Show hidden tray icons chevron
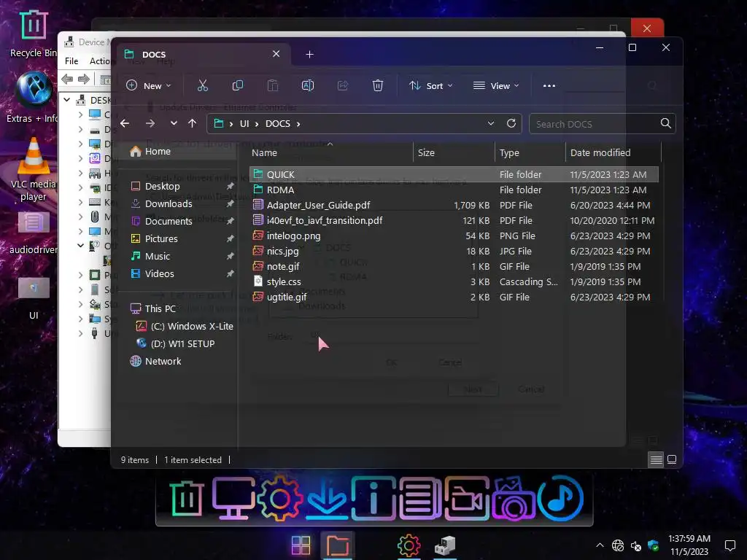Image resolution: width=747 pixels, height=560 pixels. [x=600, y=545]
